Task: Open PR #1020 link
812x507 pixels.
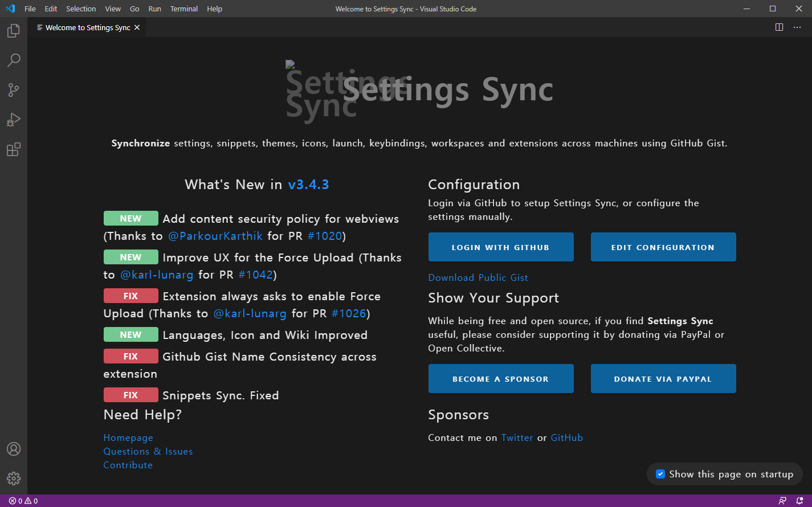Action: click(x=325, y=236)
